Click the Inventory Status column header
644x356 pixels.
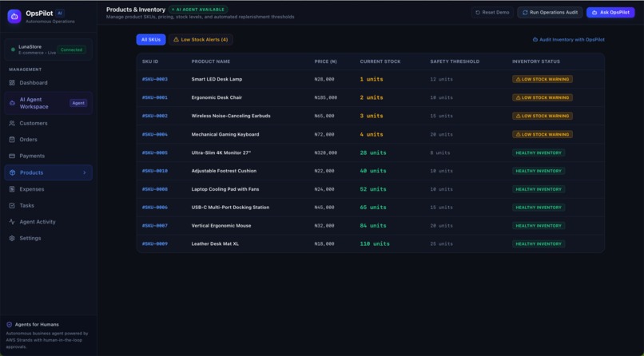tap(536, 61)
